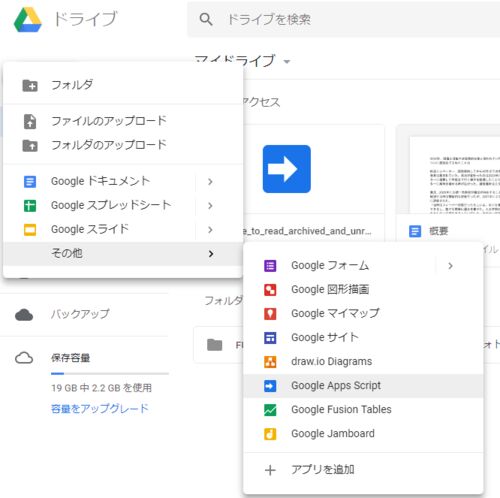Click the plus icon for adding apps
Image resolution: width=500 pixels, height=498 pixels.
click(x=270, y=470)
